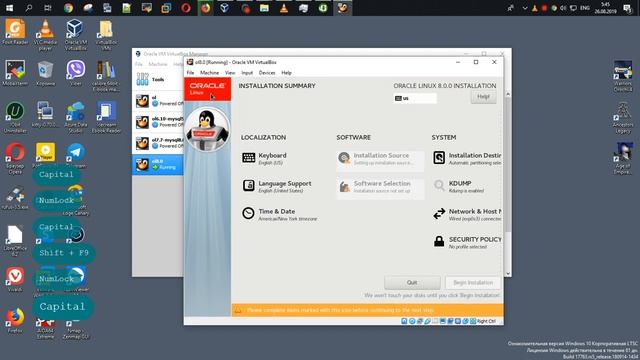Click the VM window vertical scrollbar

508,163
